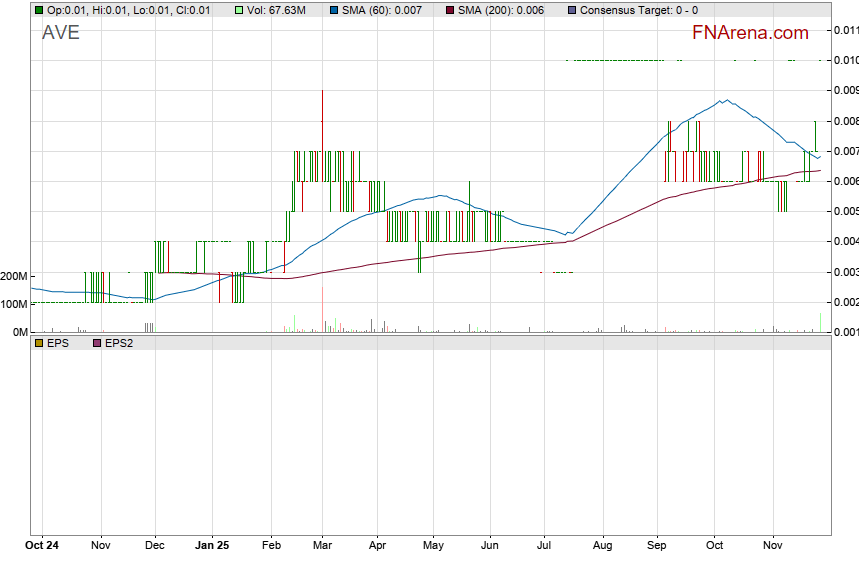Screen dimensions: 859x566
Task: Click the October peak of blue SMA line
Action: coord(724,100)
